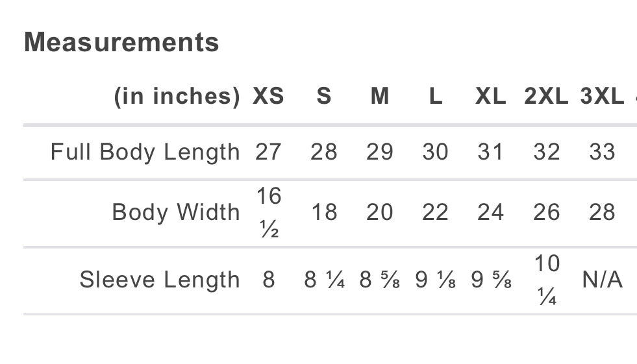Select Body Width value 22
The image size is (637, 364).
tap(435, 212)
